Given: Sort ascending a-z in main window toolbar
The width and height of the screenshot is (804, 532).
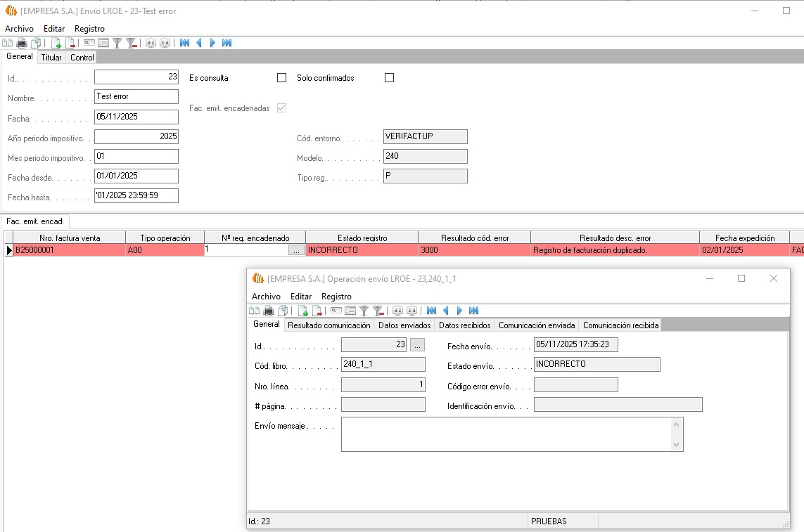Looking at the screenshot, I should tap(151, 43).
